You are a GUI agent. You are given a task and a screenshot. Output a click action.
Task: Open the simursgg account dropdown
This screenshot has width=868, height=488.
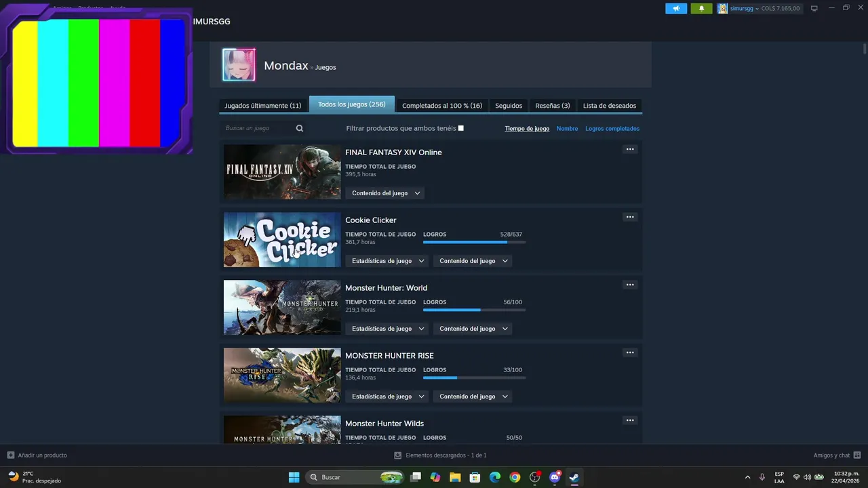tap(744, 9)
